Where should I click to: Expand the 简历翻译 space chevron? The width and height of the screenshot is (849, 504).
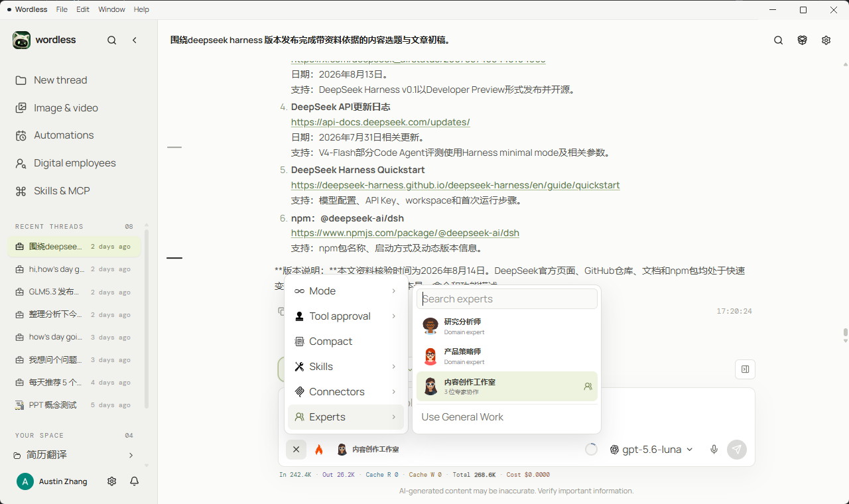(131, 455)
